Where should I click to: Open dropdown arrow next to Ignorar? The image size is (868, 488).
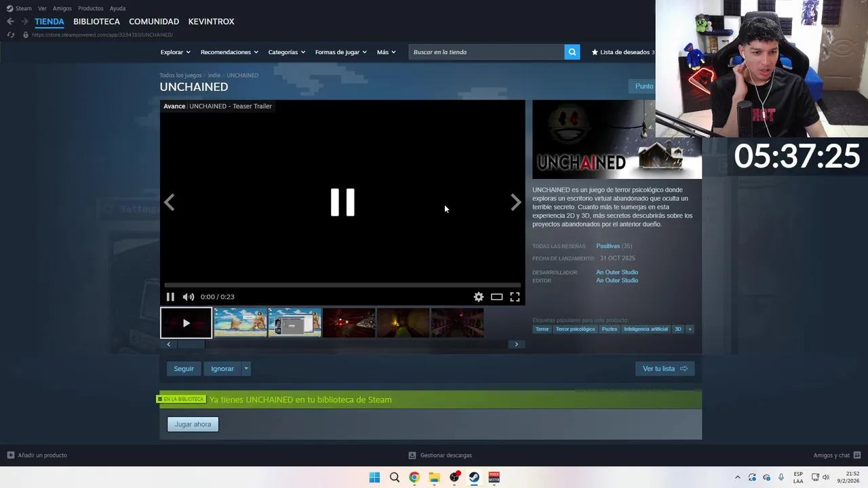point(246,369)
